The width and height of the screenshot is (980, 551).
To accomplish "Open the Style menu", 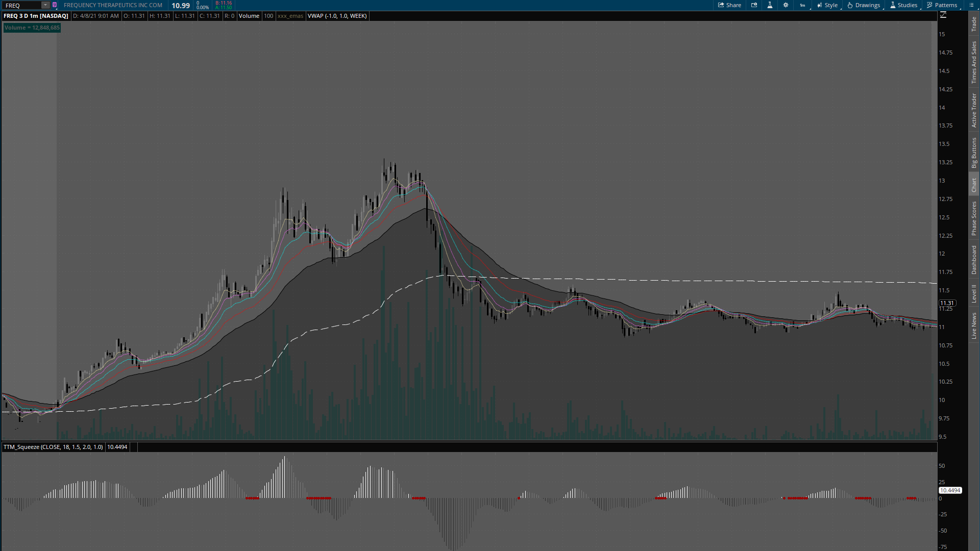I will [827, 5].
